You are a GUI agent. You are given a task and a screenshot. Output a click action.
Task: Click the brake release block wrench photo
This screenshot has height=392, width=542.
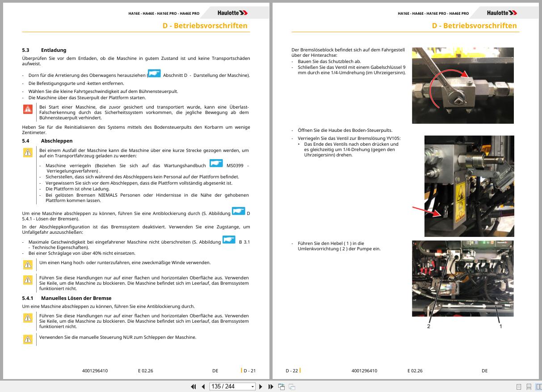pos(462,86)
